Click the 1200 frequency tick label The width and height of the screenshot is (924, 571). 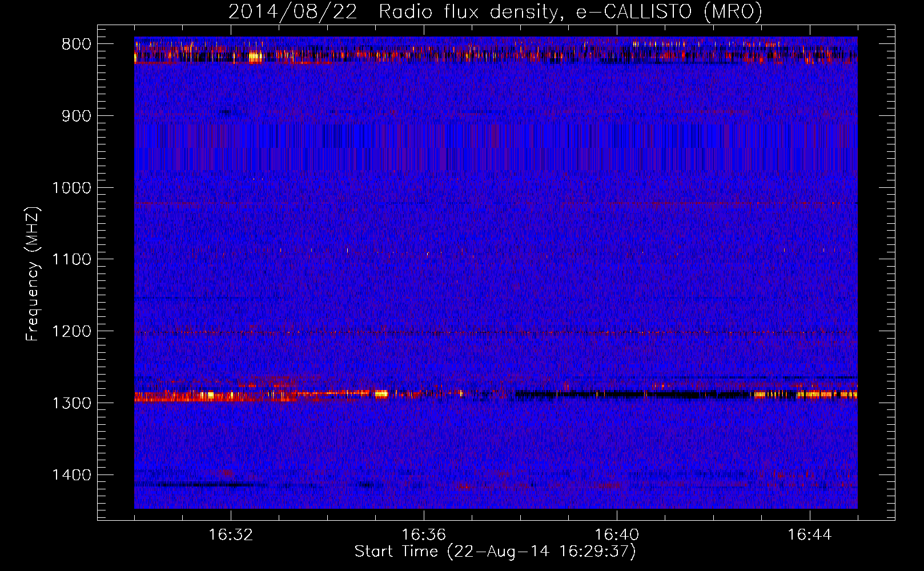[71, 332]
